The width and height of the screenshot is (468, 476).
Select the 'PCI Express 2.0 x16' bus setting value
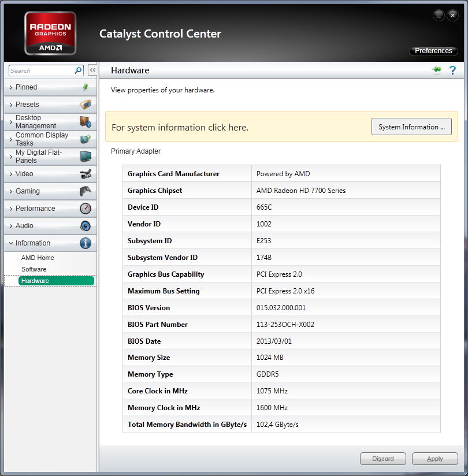[285, 291]
